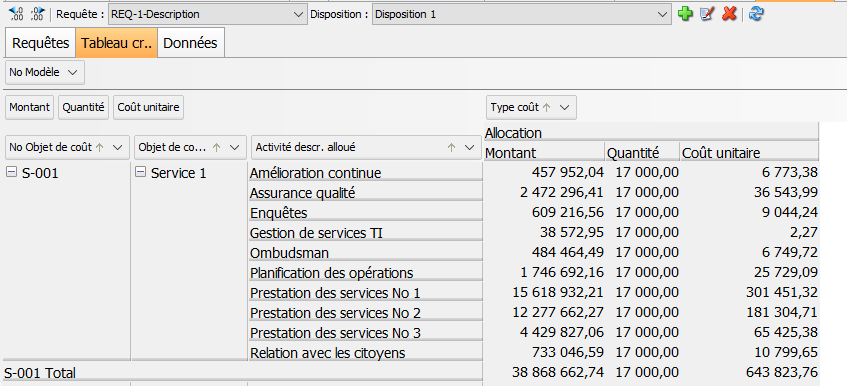Click total amount 38 868 662,74
This screenshot has width=847, height=386.
click(544, 372)
